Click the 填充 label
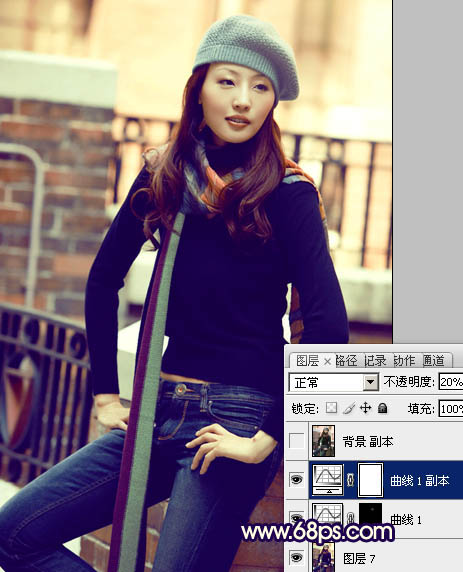Screen dimensions: 463x572 tap(421, 409)
